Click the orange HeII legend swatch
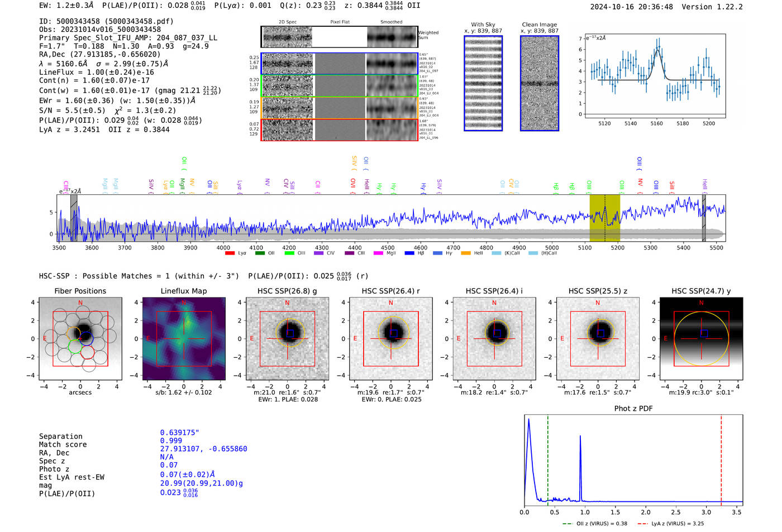The width and height of the screenshot is (782, 532). (466, 253)
